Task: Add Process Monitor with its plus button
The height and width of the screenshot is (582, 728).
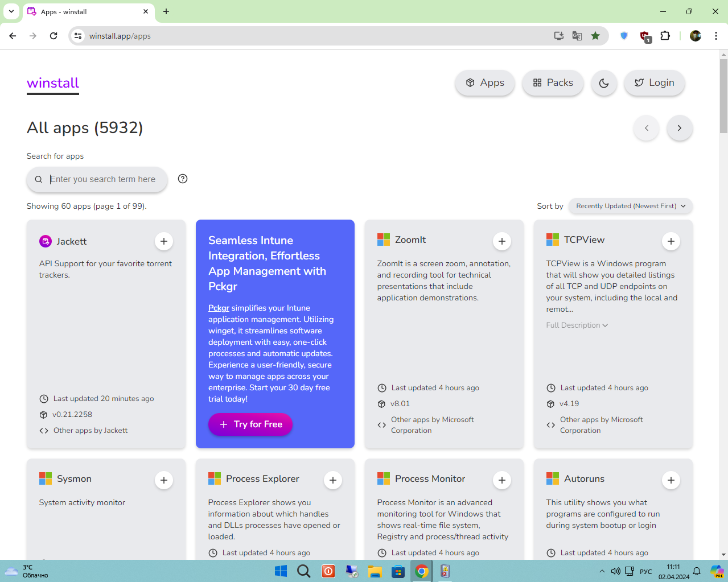Action: pos(502,480)
